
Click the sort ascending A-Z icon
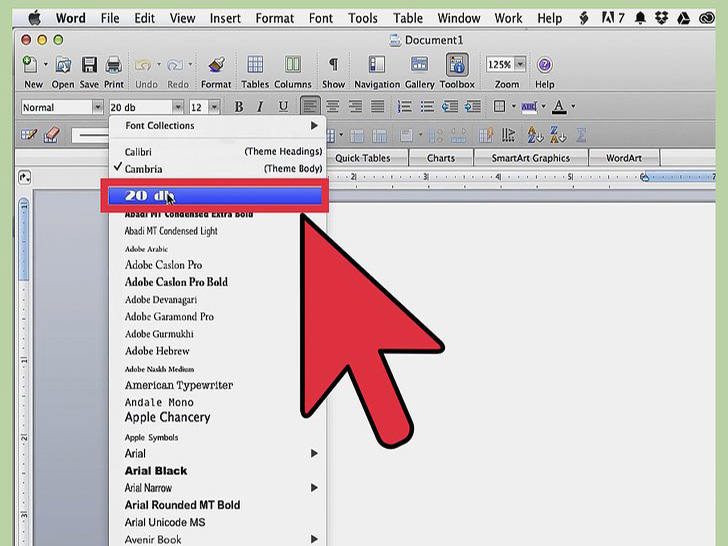[x=535, y=135]
